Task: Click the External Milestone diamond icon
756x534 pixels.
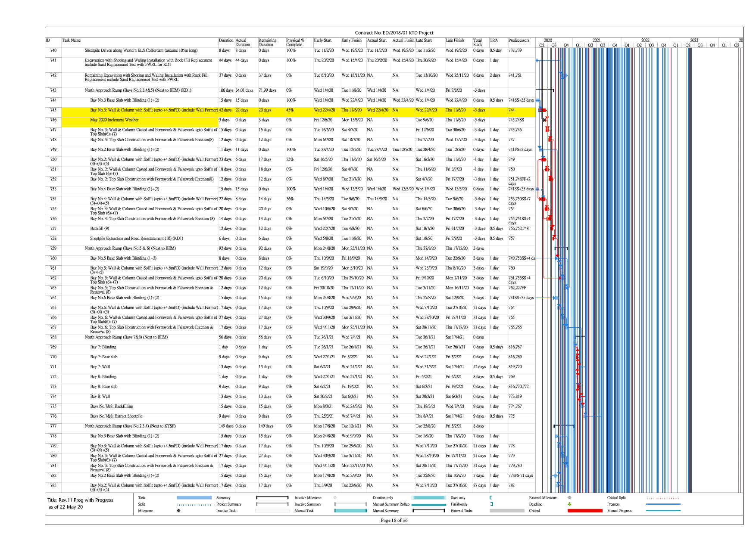Action: click(x=569, y=498)
